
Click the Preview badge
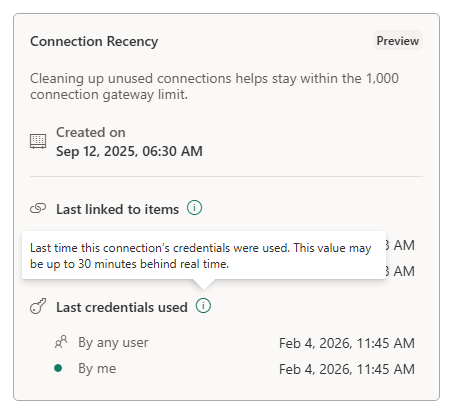[x=398, y=41]
